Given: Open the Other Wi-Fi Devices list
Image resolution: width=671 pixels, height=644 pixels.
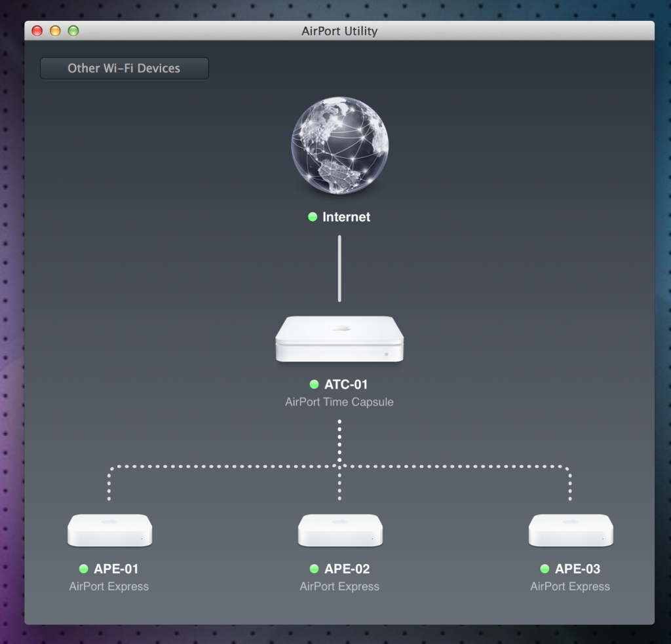Looking at the screenshot, I should pos(124,69).
